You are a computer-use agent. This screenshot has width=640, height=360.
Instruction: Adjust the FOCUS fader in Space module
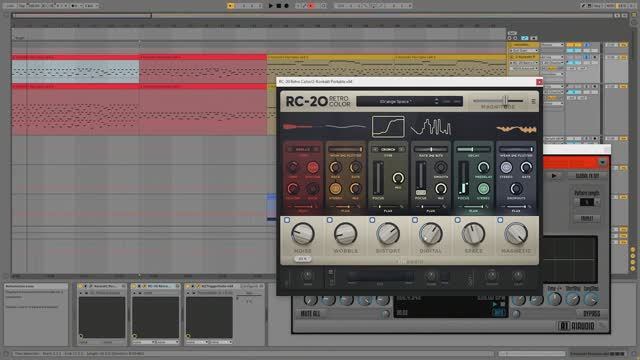click(x=463, y=178)
